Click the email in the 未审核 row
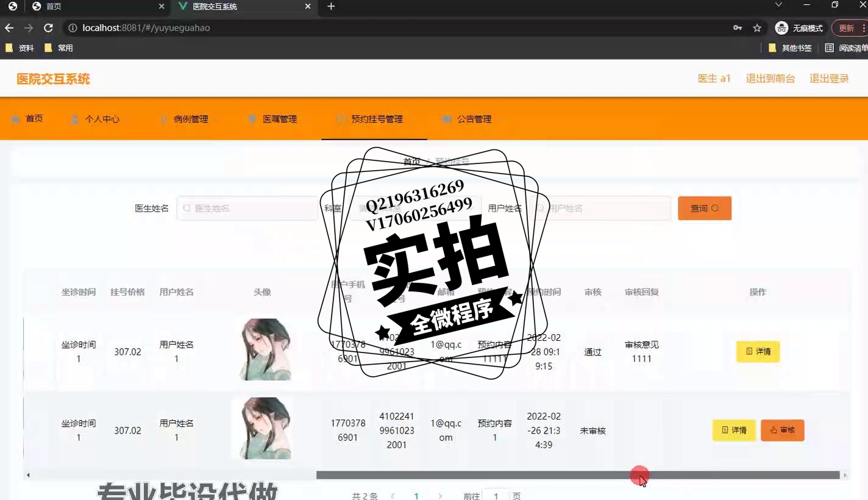Viewport: 868px width, 500px height. pos(446,430)
